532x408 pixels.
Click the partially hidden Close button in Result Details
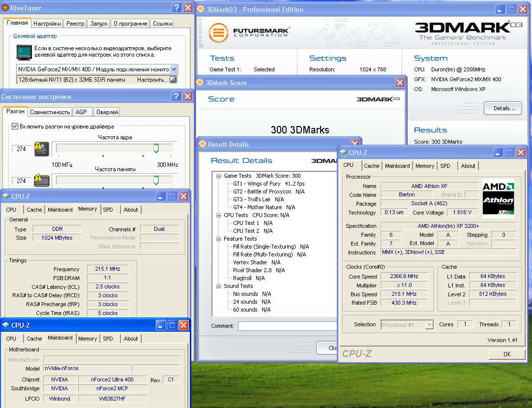327,348
